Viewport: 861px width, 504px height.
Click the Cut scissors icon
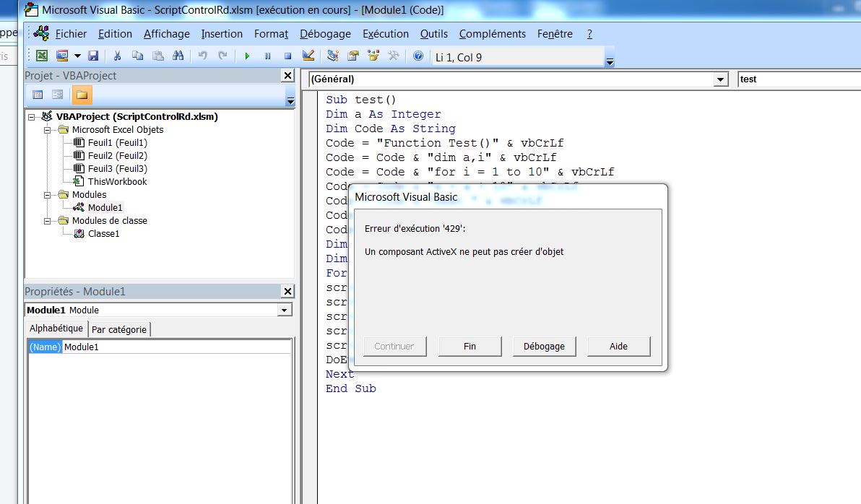(x=117, y=56)
